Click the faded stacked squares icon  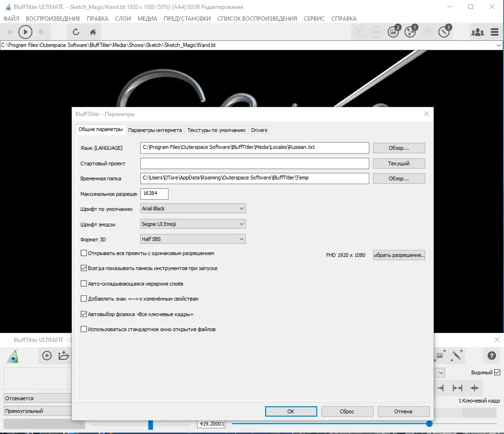pyautogui.click(x=427, y=32)
